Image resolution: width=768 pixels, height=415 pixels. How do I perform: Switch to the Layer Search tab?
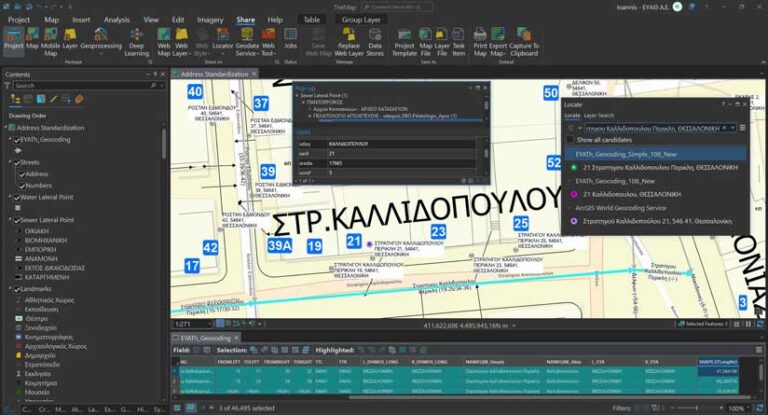[599, 116]
